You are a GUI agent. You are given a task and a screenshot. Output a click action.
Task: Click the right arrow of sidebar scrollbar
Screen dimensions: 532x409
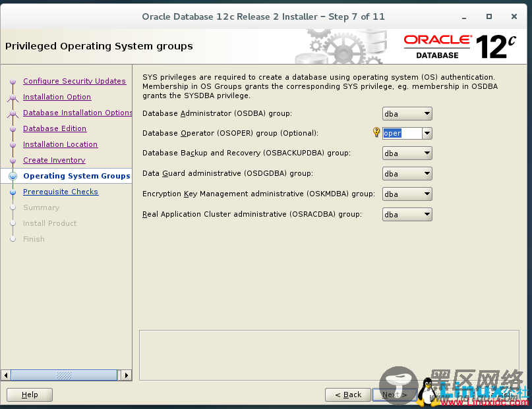[x=126, y=375]
